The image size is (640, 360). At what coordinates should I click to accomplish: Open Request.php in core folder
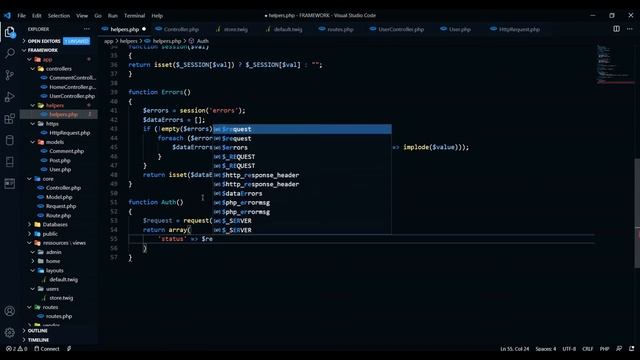click(x=60, y=206)
